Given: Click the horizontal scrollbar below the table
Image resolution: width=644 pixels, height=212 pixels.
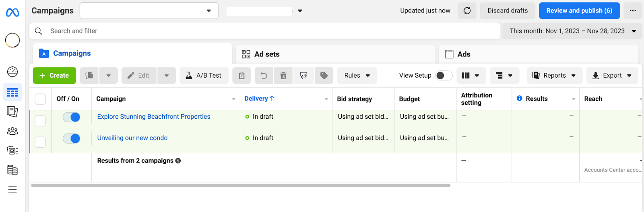Looking at the screenshot, I should (x=241, y=185).
